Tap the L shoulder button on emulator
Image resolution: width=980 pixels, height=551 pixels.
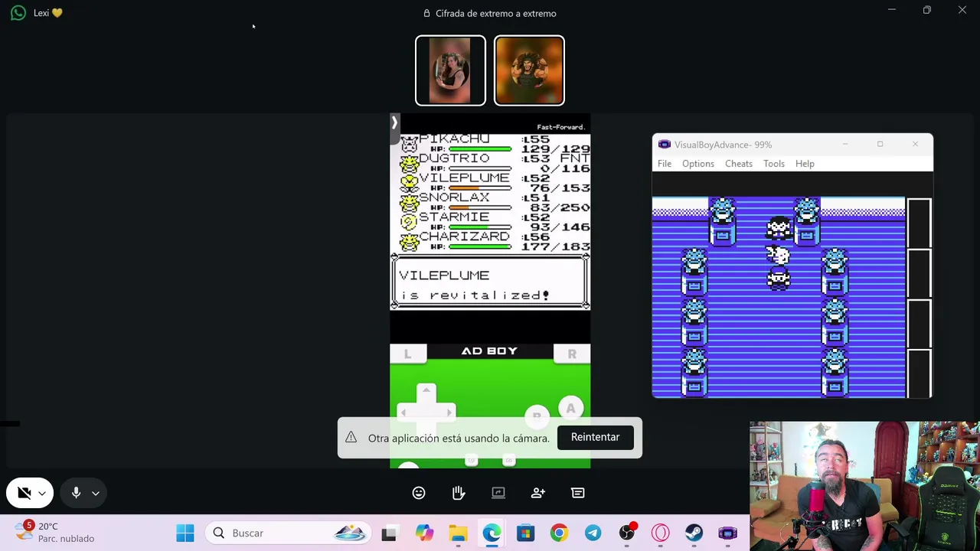pos(407,354)
